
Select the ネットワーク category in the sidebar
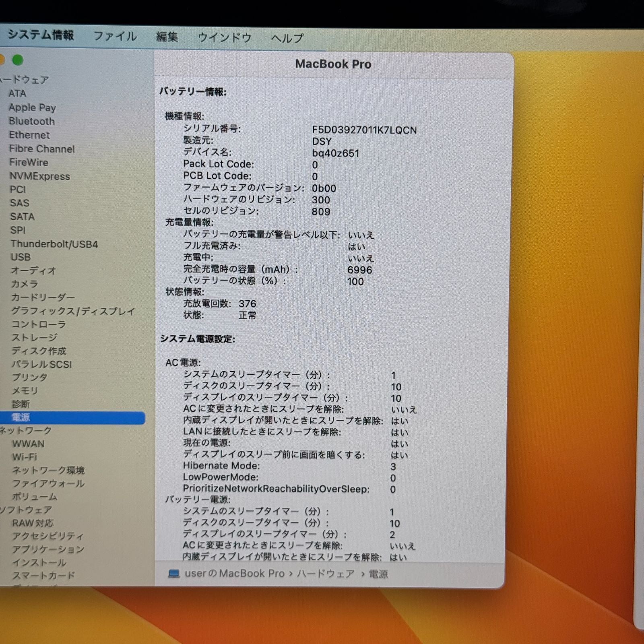pos(26,430)
